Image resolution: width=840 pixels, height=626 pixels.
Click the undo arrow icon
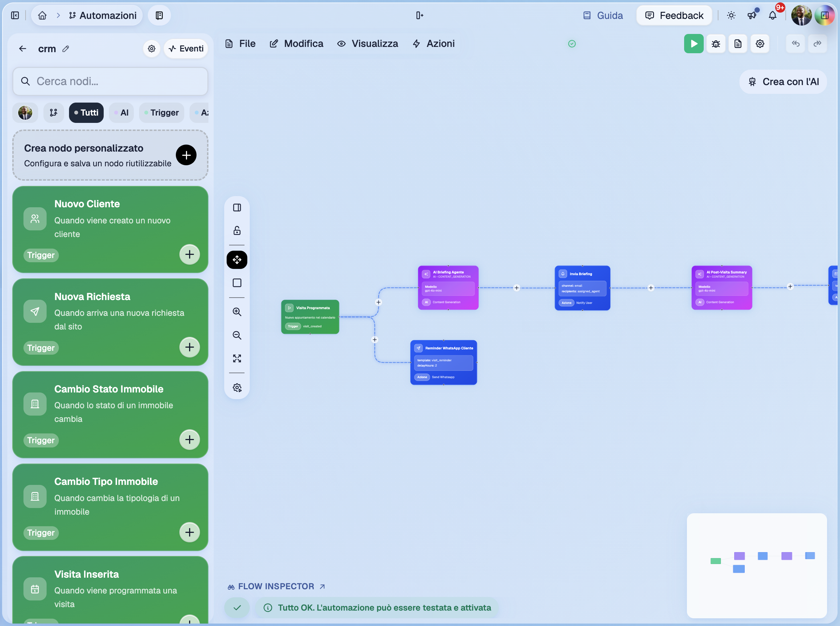[x=795, y=43]
